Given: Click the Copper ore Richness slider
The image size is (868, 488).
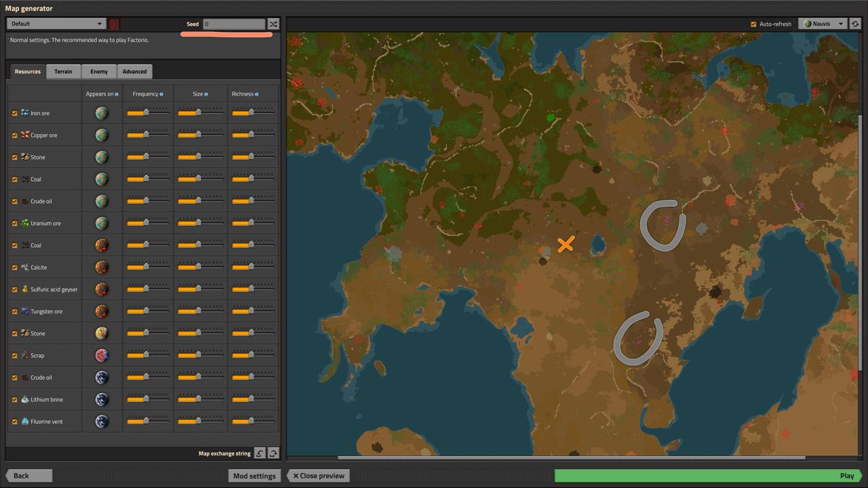Looking at the screenshot, I should tap(253, 135).
